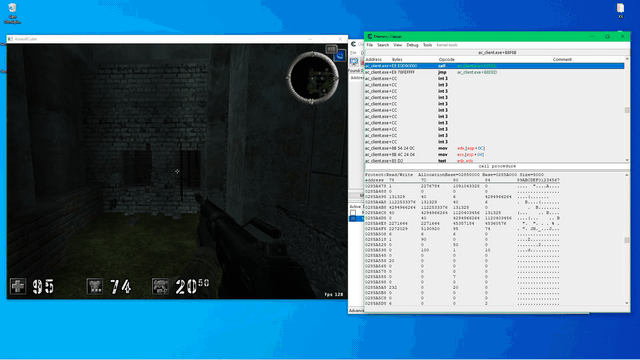The height and width of the screenshot is (360, 640).
Task: Maximize the Memory Viewer window
Action: point(607,36)
